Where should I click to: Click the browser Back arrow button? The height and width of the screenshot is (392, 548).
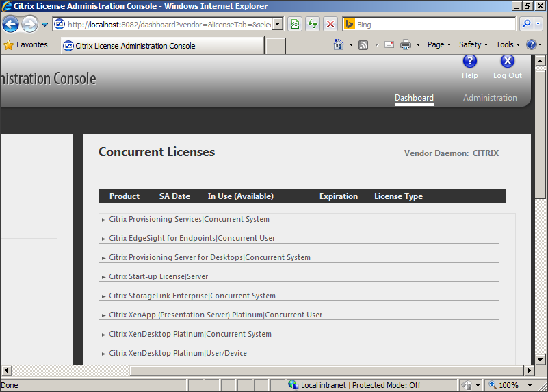pos(11,25)
